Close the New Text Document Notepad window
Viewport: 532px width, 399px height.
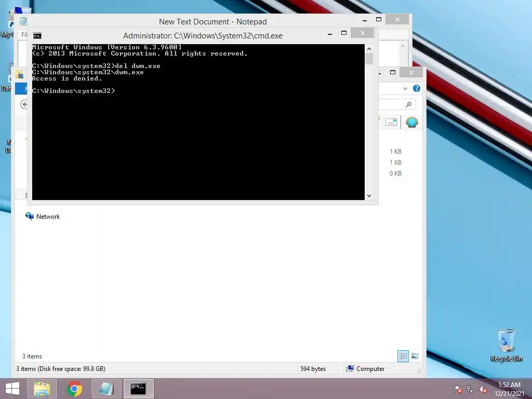pyautogui.click(x=397, y=20)
